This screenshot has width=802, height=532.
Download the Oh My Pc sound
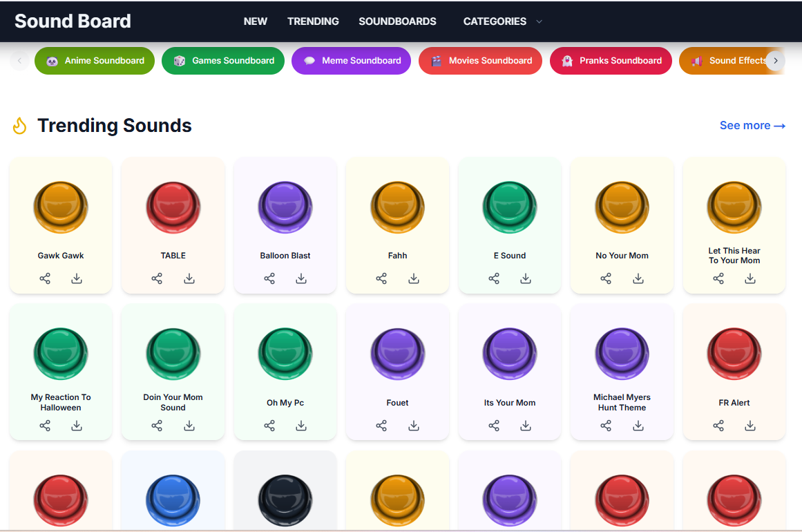[301, 426]
